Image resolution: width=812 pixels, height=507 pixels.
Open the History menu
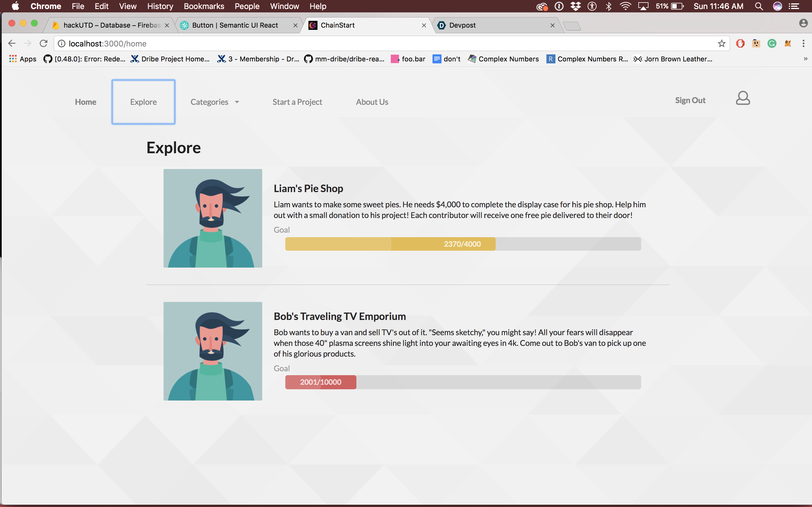160,6
